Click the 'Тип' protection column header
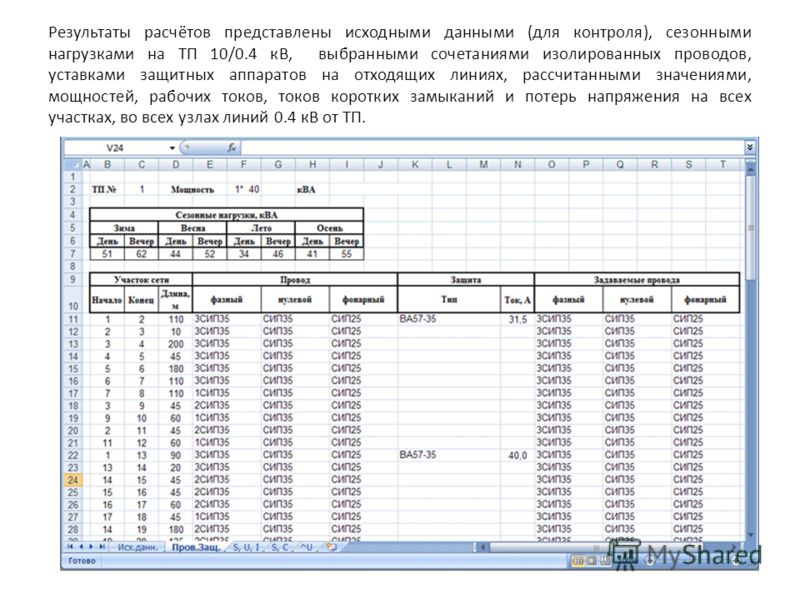The width and height of the screenshot is (800, 600). point(449,299)
